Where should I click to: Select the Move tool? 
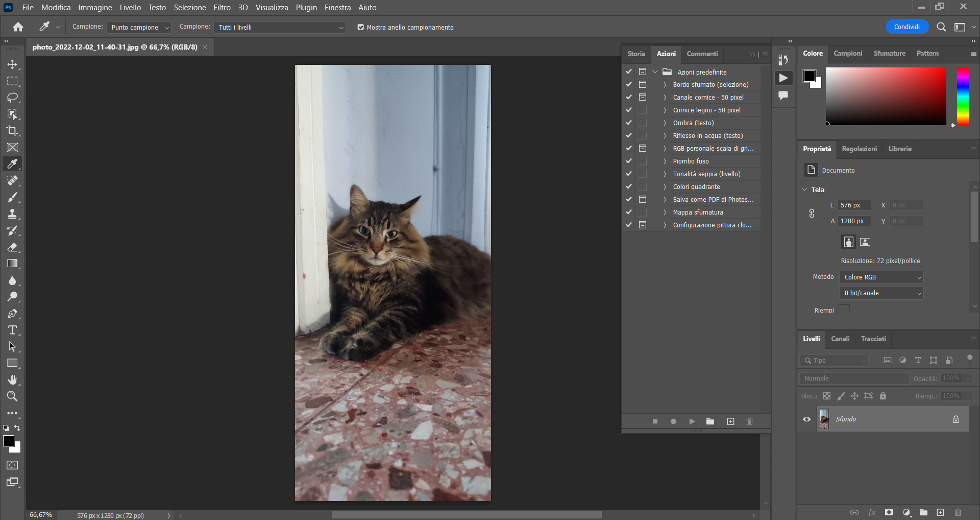click(12, 64)
